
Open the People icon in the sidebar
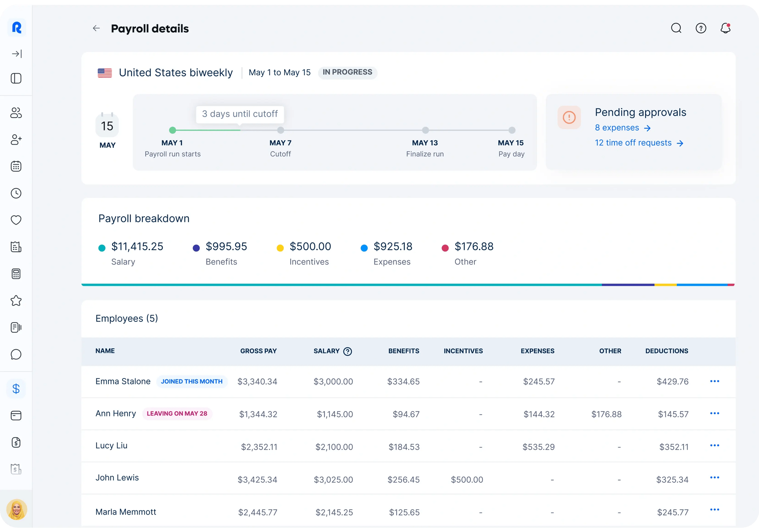pos(16,113)
